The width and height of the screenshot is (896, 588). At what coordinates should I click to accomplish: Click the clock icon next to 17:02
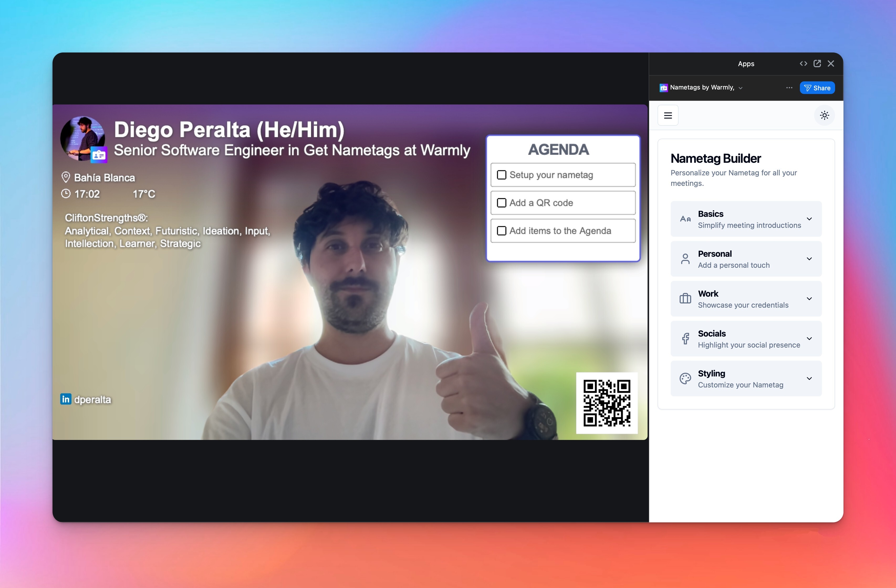tap(66, 193)
